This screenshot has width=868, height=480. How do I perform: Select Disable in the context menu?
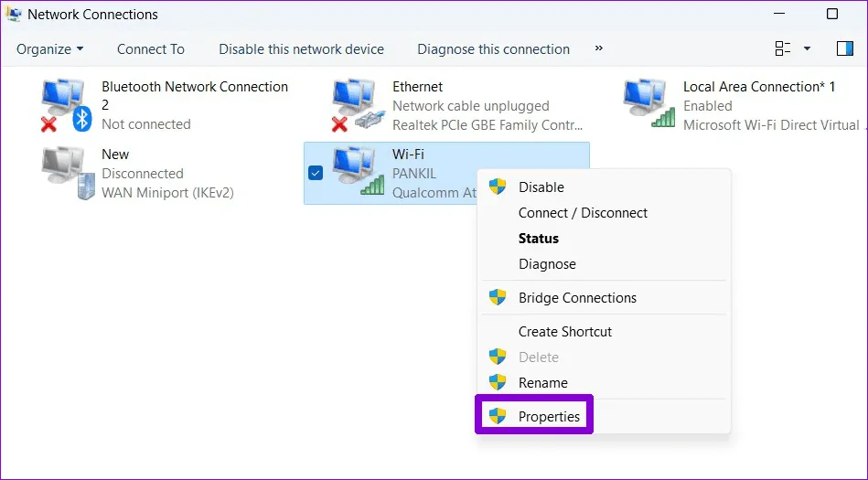click(x=541, y=187)
